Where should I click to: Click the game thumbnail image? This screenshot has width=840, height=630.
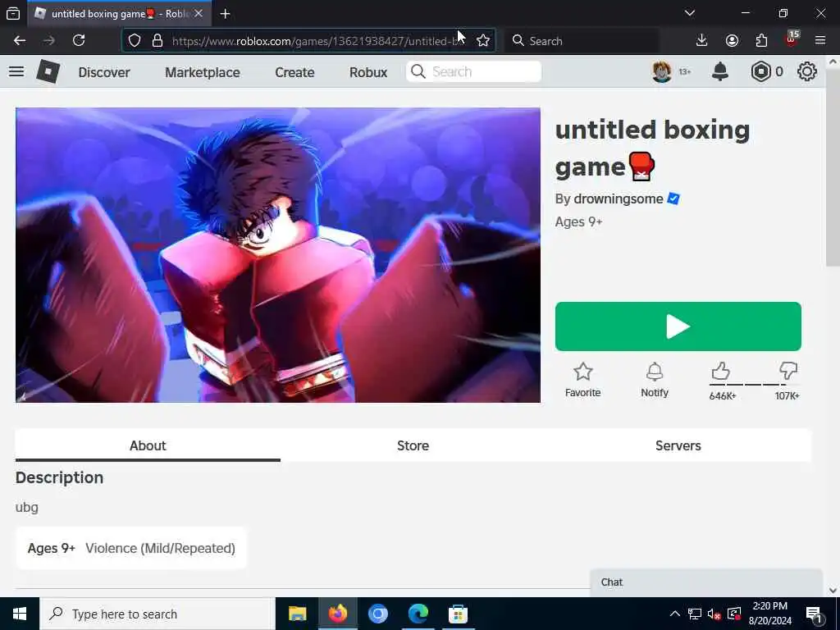pyautogui.click(x=278, y=255)
